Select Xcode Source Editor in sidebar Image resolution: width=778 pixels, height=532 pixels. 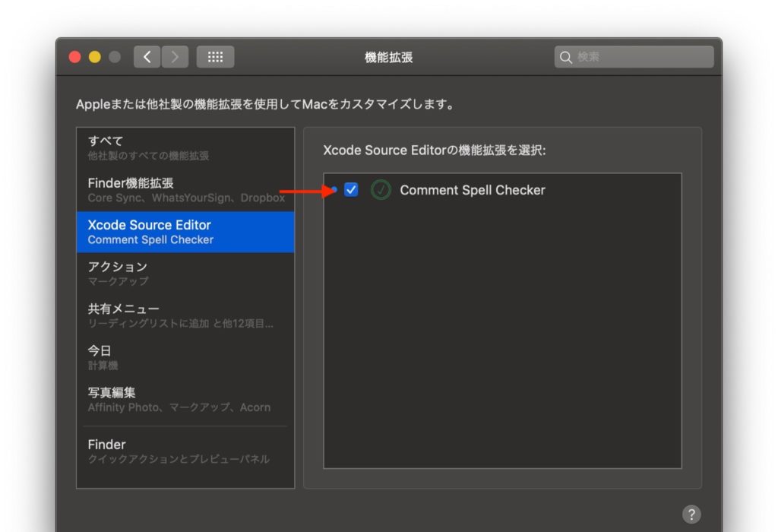click(185, 232)
